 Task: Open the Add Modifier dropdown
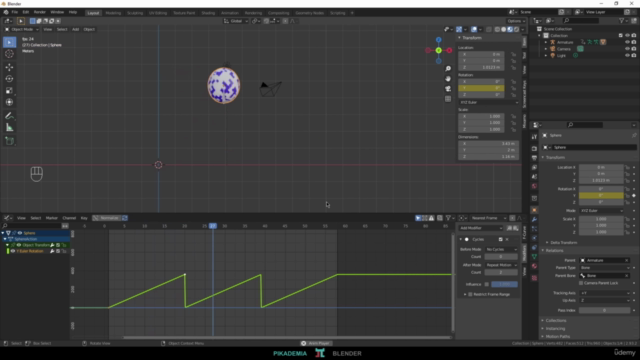(x=480, y=228)
